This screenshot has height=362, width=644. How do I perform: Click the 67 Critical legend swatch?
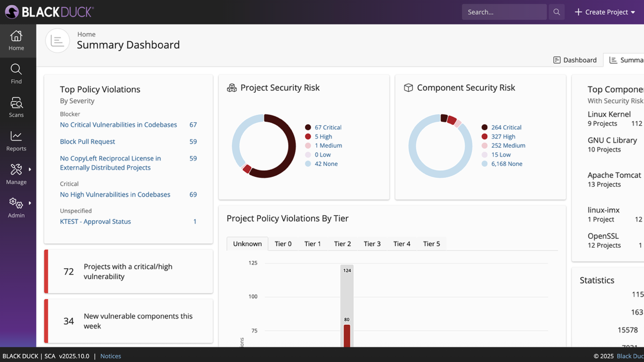click(308, 127)
